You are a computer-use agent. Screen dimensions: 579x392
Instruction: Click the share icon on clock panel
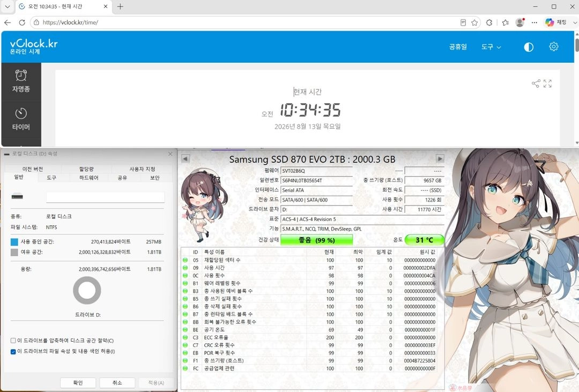coord(536,84)
